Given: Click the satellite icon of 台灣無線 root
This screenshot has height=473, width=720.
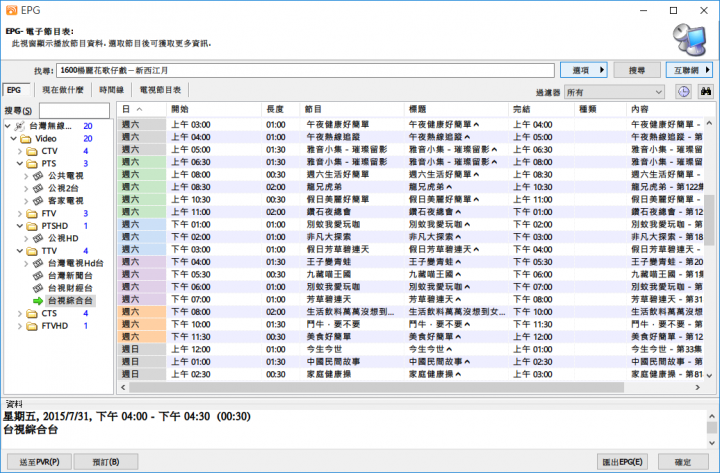Looking at the screenshot, I should click(19, 126).
